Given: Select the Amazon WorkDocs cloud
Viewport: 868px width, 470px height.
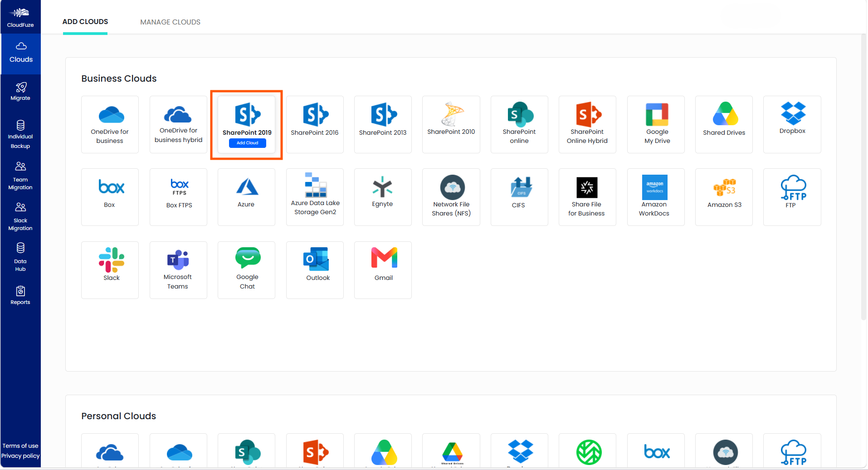Looking at the screenshot, I should 656,197.
